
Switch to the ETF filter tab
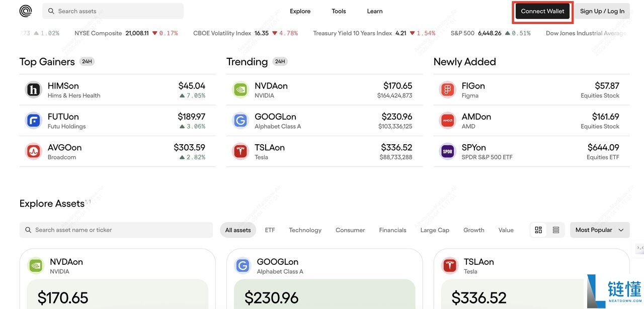click(x=270, y=230)
